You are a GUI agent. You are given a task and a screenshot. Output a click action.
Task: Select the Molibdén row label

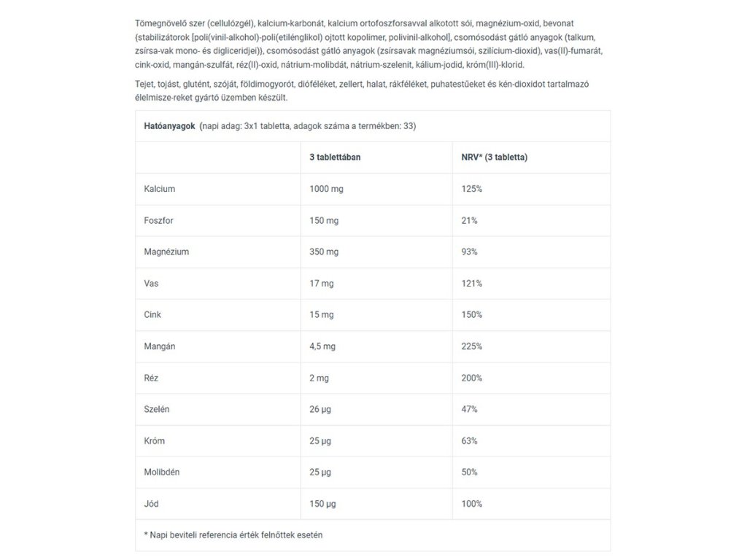(162, 472)
